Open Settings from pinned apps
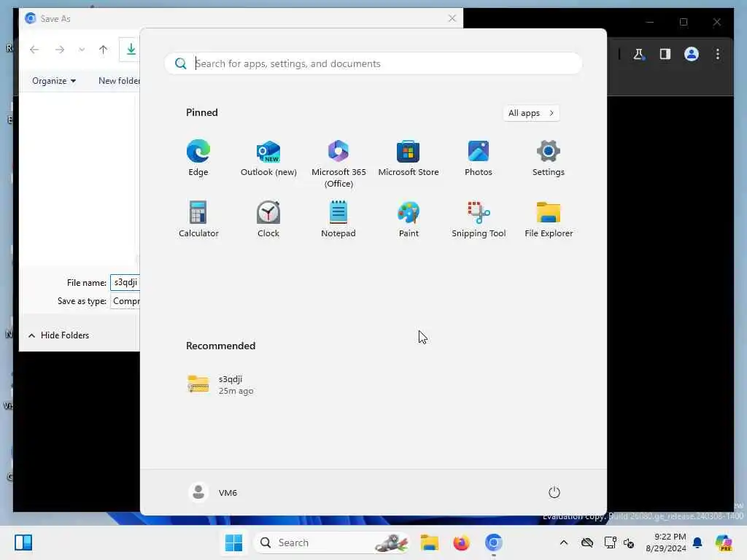 click(x=549, y=158)
